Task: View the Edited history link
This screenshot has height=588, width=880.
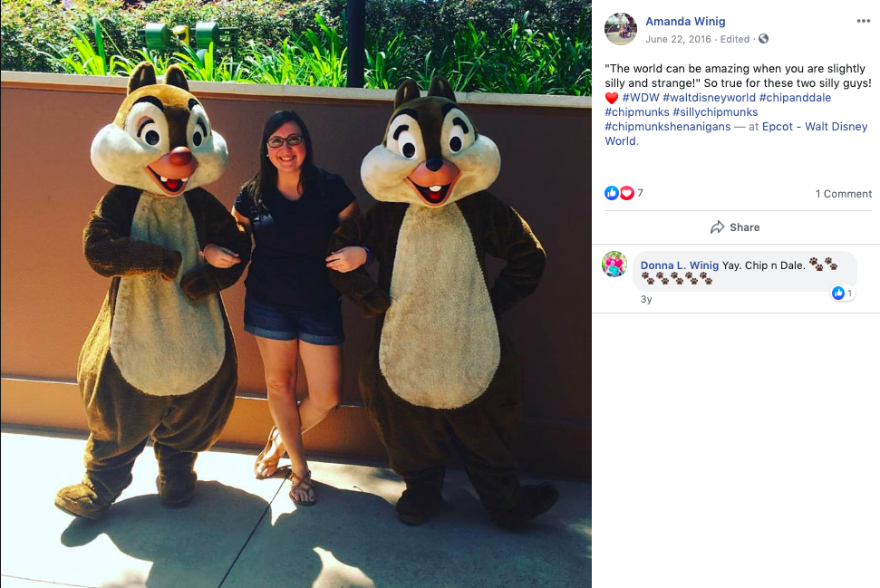Action: pos(735,39)
